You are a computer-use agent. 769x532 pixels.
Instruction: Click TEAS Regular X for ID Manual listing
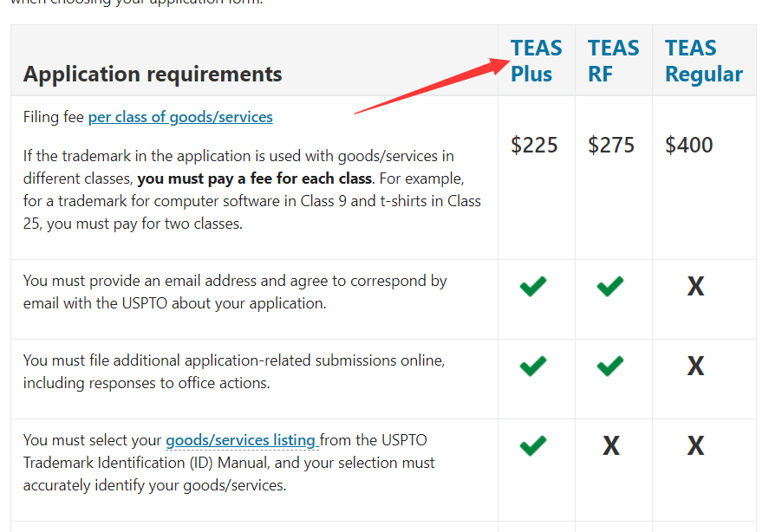point(695,446)
